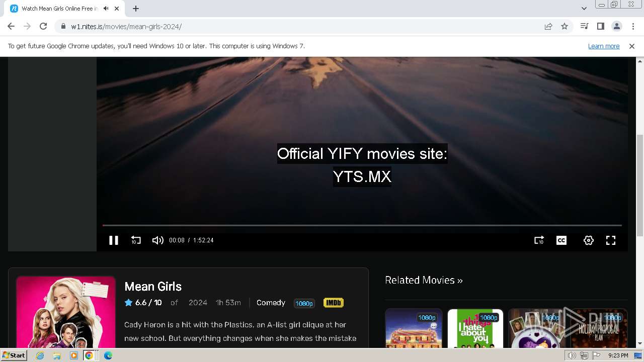Open the Mean Girls poster image
644x362 pixels.
pyautogui.click(x=66, y=312)
